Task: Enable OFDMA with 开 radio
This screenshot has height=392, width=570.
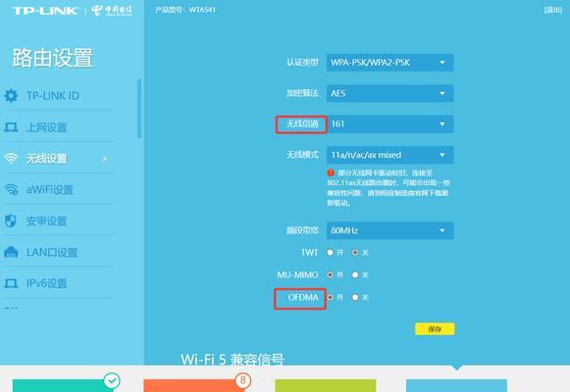Action: (330, 297)
